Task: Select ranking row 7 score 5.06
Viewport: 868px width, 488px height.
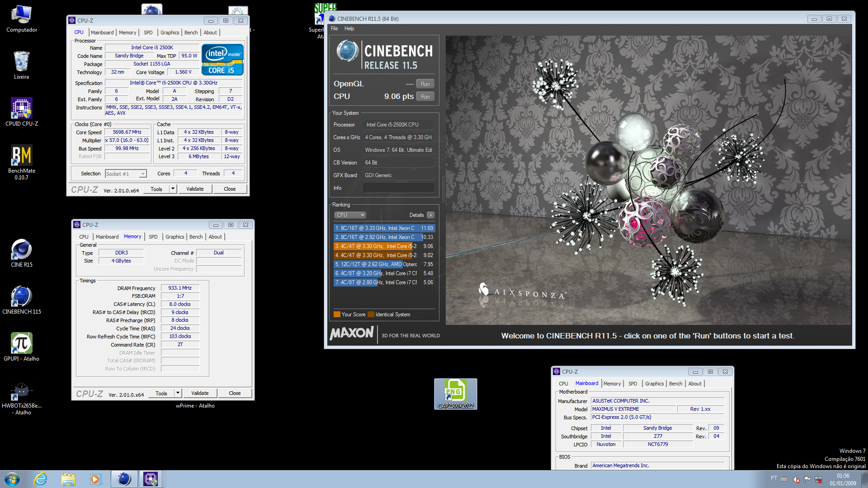Action: 384,282
